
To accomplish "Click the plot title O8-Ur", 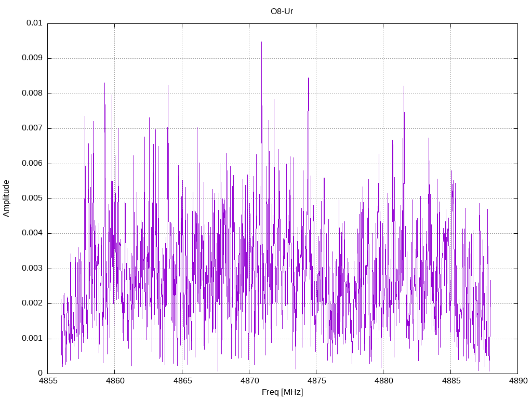I will (x=282, y=11).
